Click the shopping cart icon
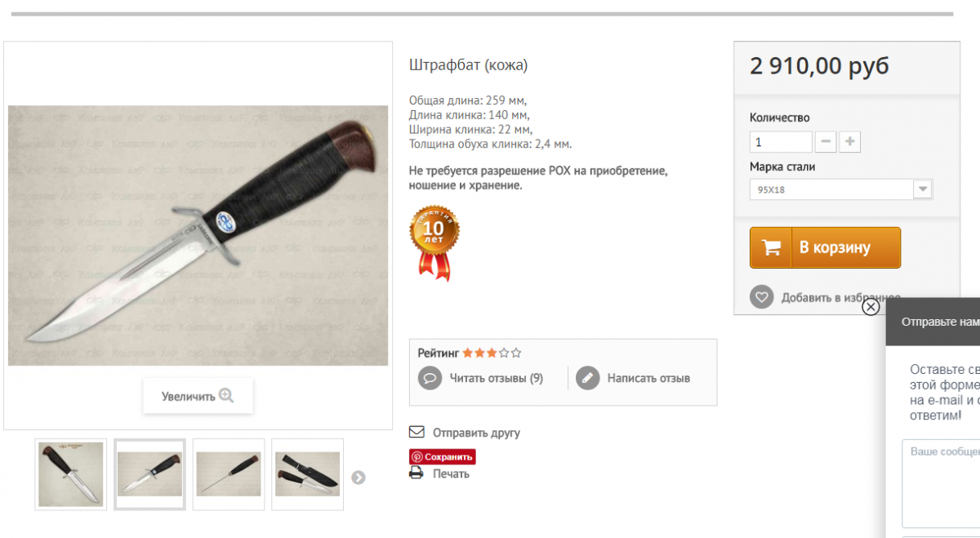Viewport: 980px width, 538px height. [x=771, y=248]
